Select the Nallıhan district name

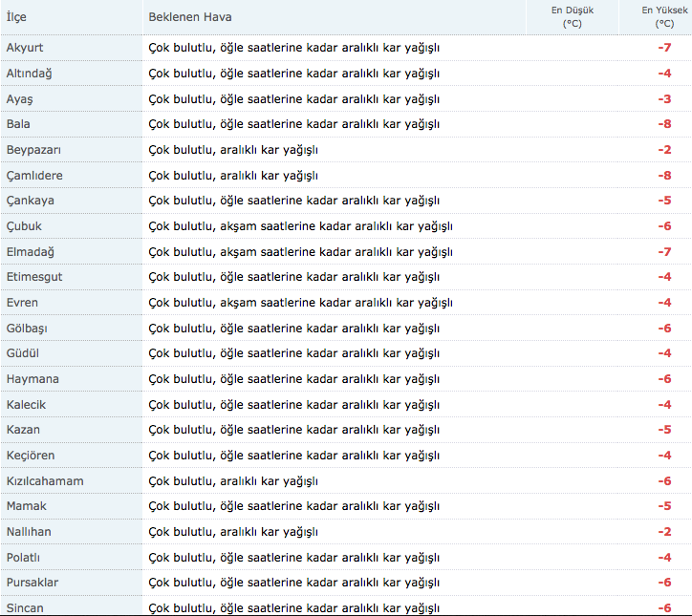tap(30, 531)
